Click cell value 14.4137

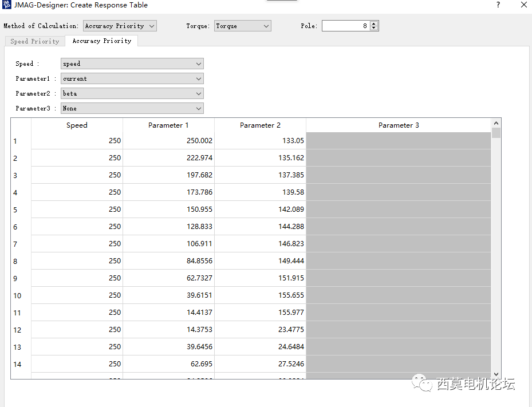[x=168, y=313]
